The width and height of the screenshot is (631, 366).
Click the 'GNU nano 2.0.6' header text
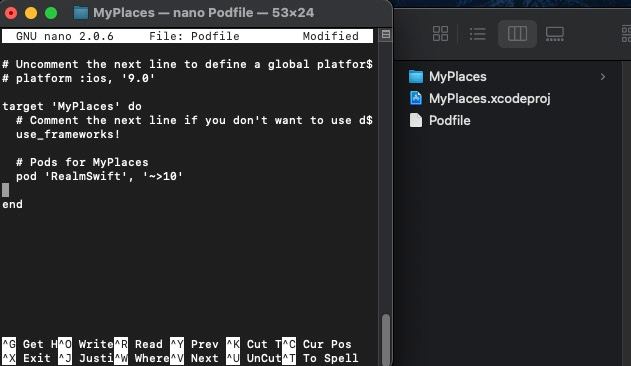65,36
